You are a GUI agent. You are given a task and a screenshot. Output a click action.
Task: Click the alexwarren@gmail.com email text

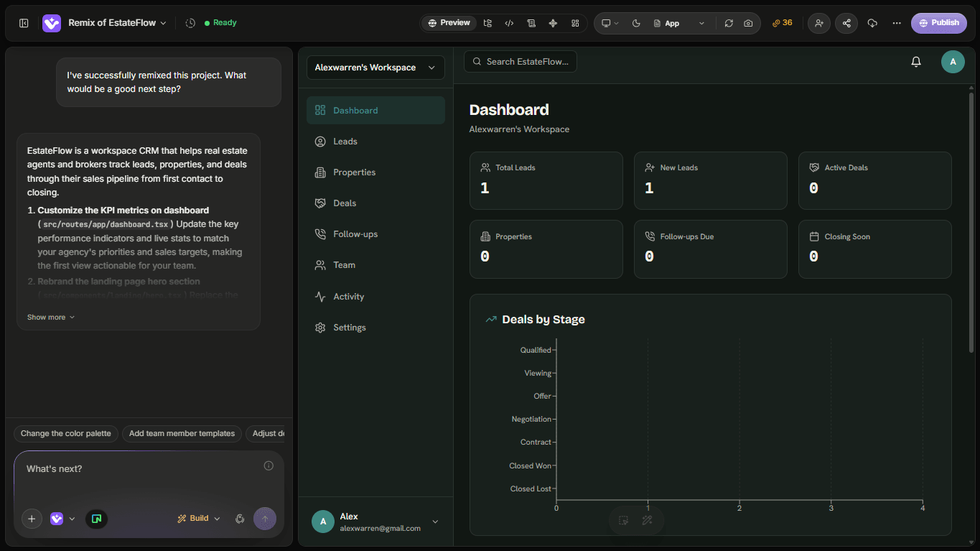click(380, 528)
